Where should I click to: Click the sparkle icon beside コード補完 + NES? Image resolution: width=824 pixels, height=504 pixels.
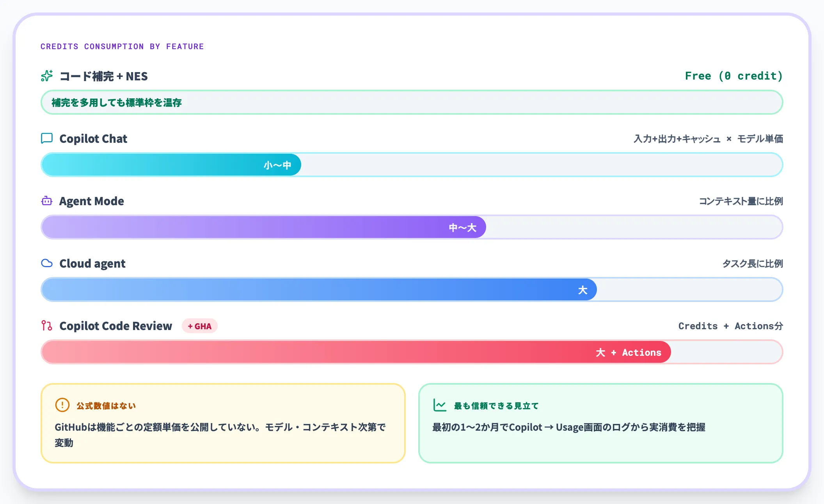pos(47,76)
